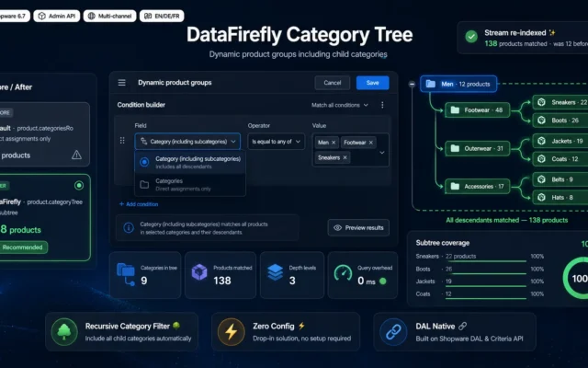Open the Match all conditions dropdown

coord(340,105)
